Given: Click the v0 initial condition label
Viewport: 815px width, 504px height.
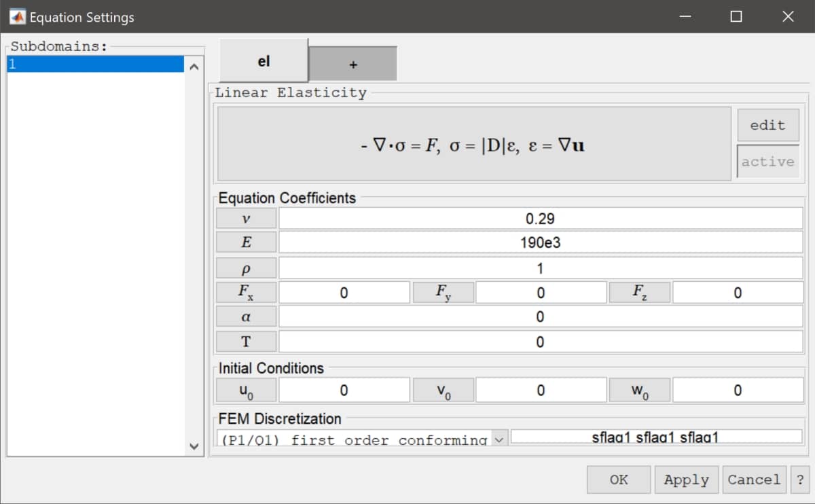Looking at the screenshot, I should 443,390.
